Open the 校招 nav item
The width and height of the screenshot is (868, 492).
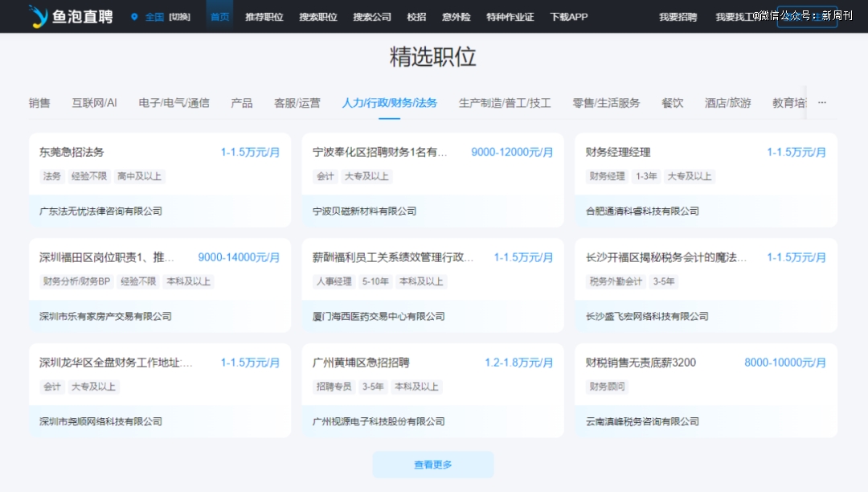click(x=416, y=17)
